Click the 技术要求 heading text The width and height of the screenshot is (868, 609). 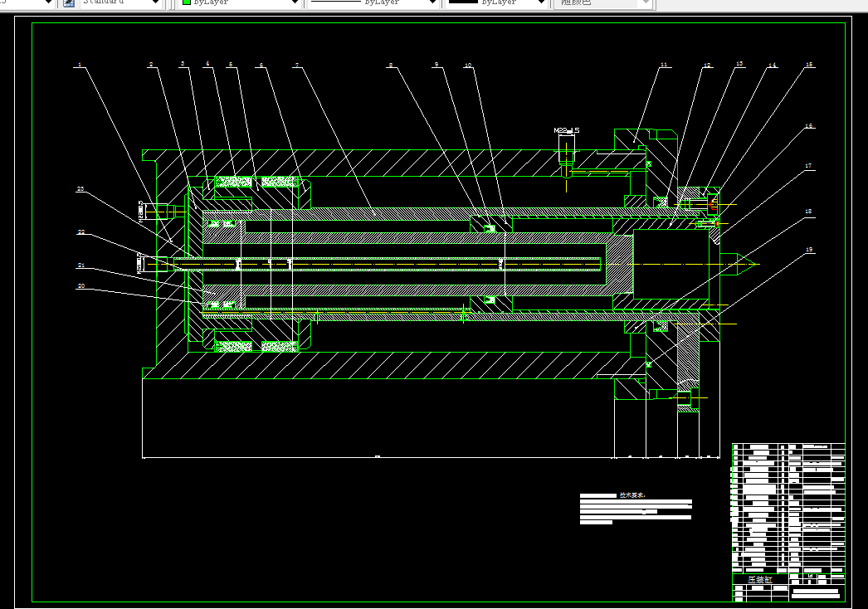[x=631, y=495]
